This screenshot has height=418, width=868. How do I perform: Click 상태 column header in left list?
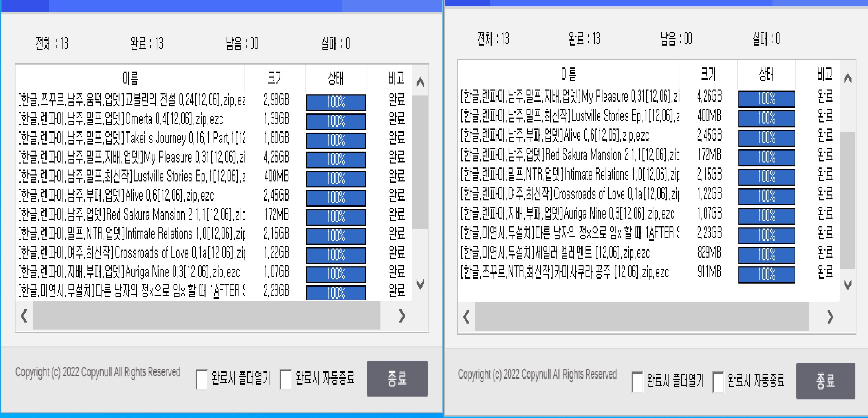click(335, 78)
